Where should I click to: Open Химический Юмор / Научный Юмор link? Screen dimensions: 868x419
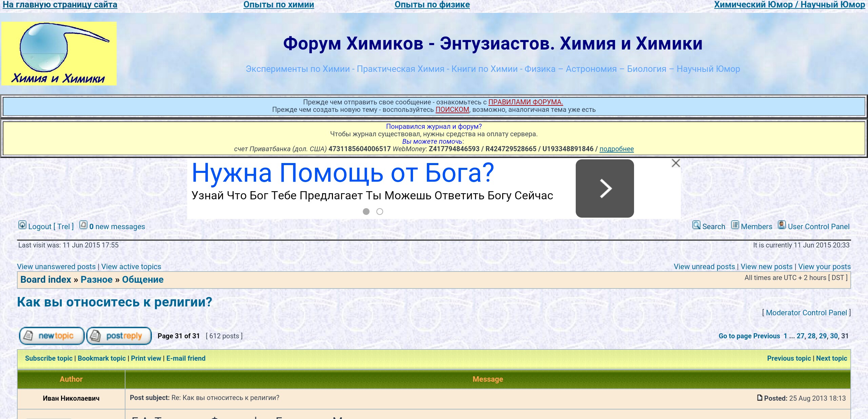789,5
